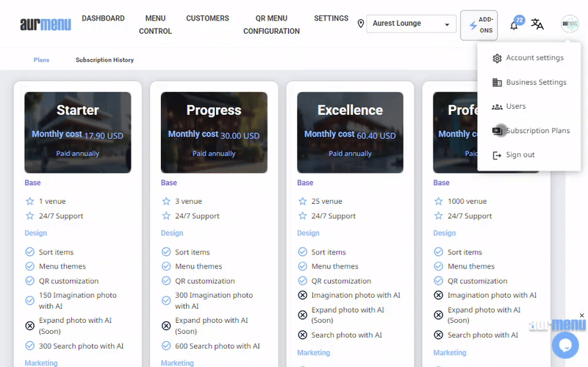Open the notifications bell icon
This screenshot has height=367, width=588.
[x=514, y=25]
